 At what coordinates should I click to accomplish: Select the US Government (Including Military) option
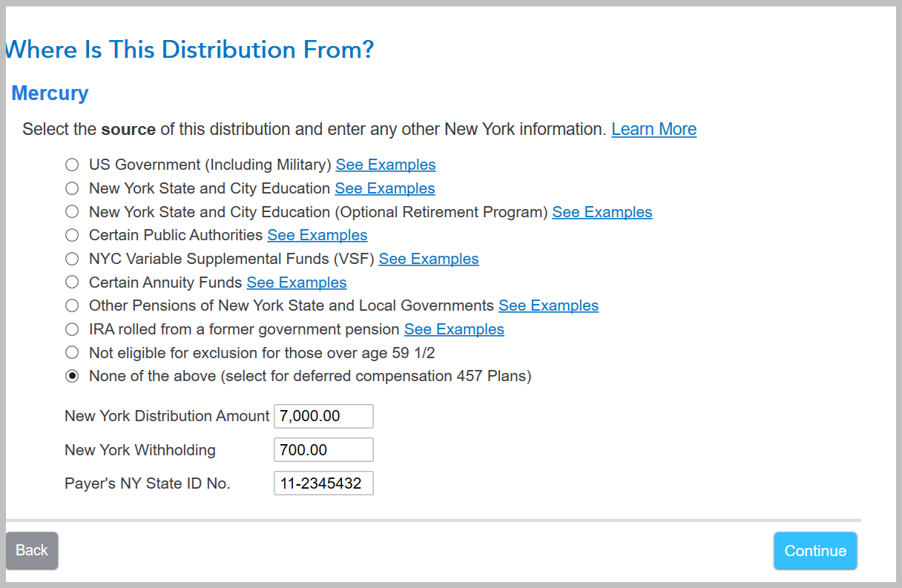[72, 165]
